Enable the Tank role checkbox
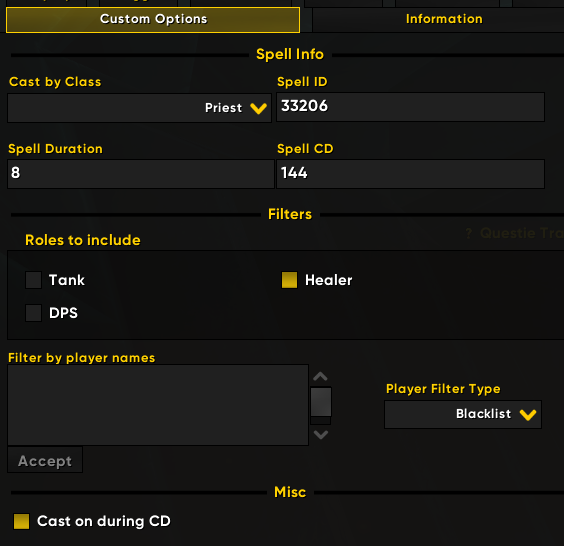Viewport: 564px width, 546px height. [33, 280]
